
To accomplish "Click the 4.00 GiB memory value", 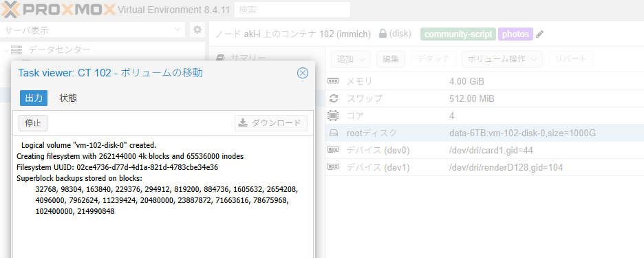I will point(467,82).
